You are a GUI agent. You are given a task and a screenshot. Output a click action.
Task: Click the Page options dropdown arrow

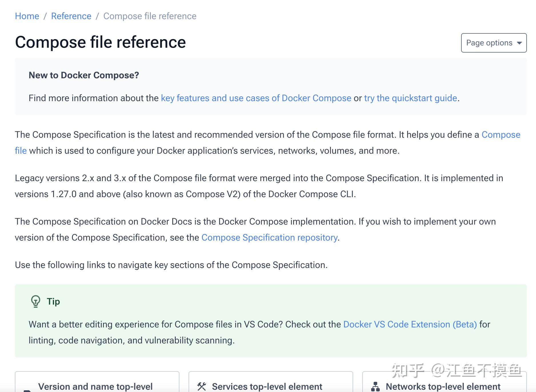519,43
